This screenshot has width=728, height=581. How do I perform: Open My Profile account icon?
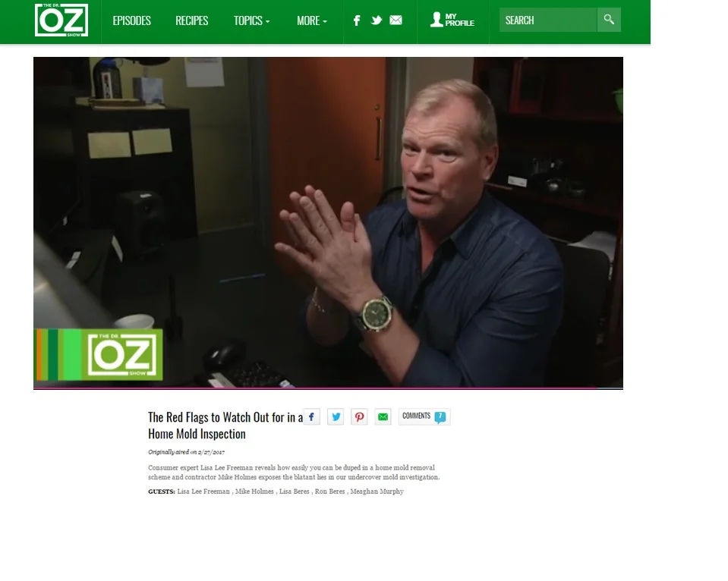pos(452,20)
